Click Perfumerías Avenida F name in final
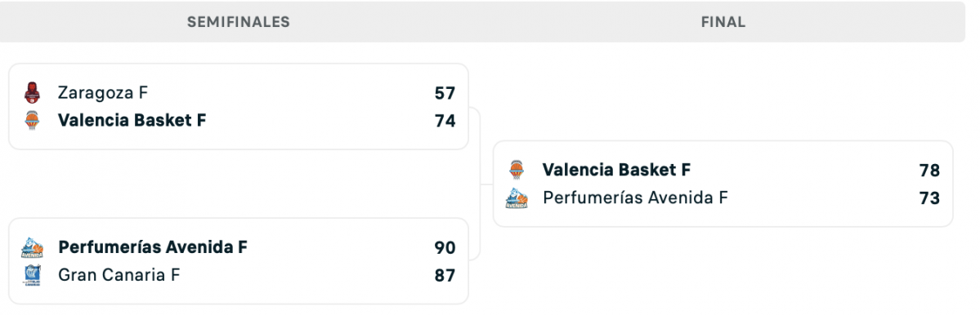Screen dimensions: 980x315 (x=635, y=197)
